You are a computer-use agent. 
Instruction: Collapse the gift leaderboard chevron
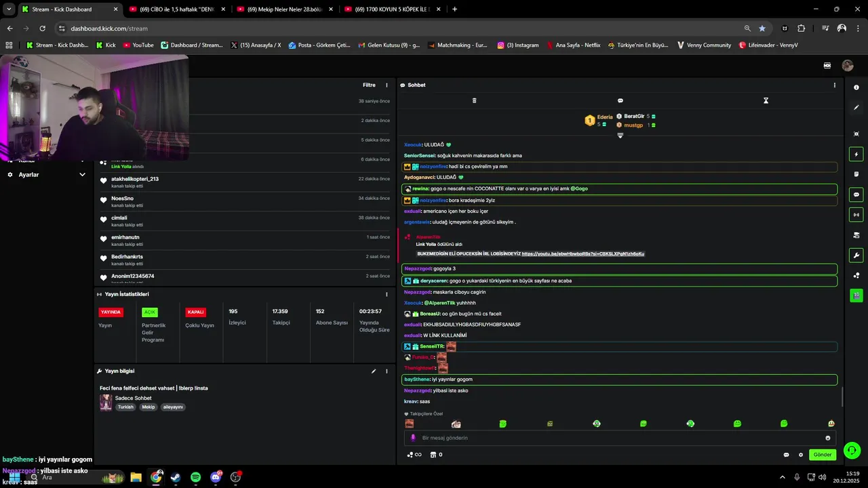[620, 136]
